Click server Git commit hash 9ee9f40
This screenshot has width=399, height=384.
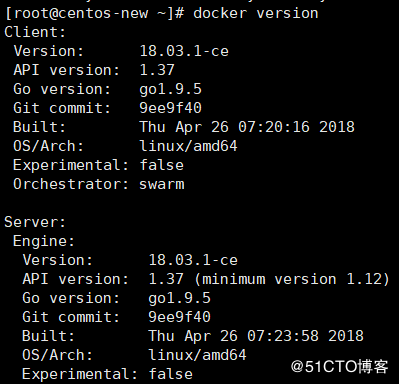[x=180, y=317]
